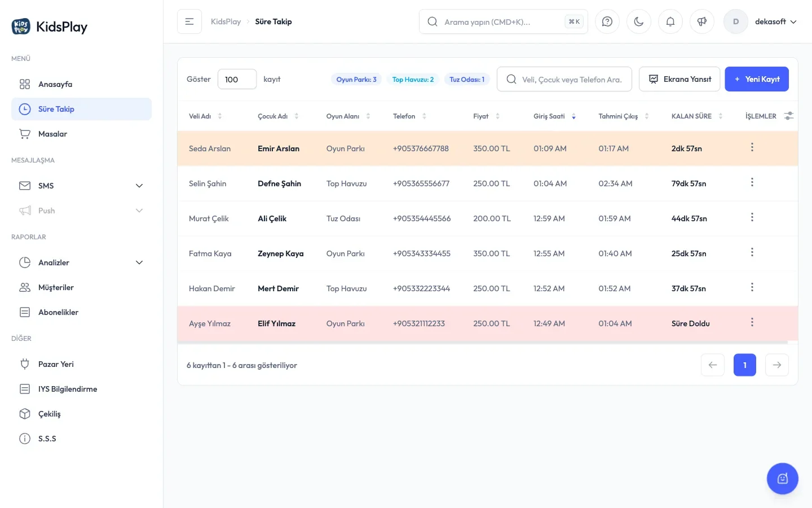Open announcements megaphone icon

701,21
